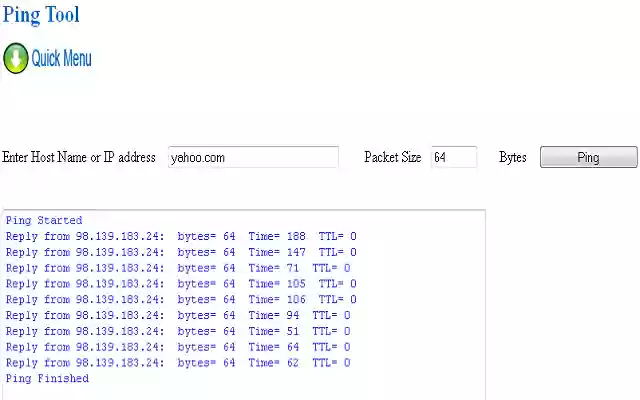Open the Quick Menu text link
Viewport: 640px width, 400px height.
pyautogui.click(x=62, y=58)
